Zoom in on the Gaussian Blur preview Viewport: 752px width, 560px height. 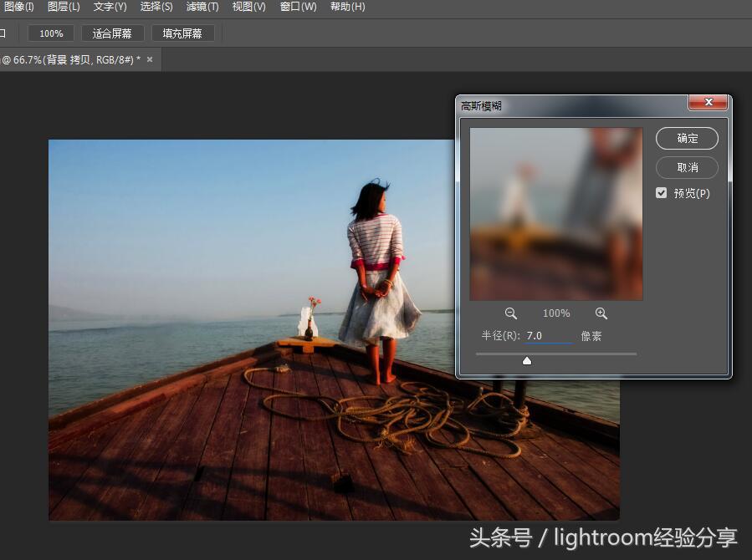[601, 313]
